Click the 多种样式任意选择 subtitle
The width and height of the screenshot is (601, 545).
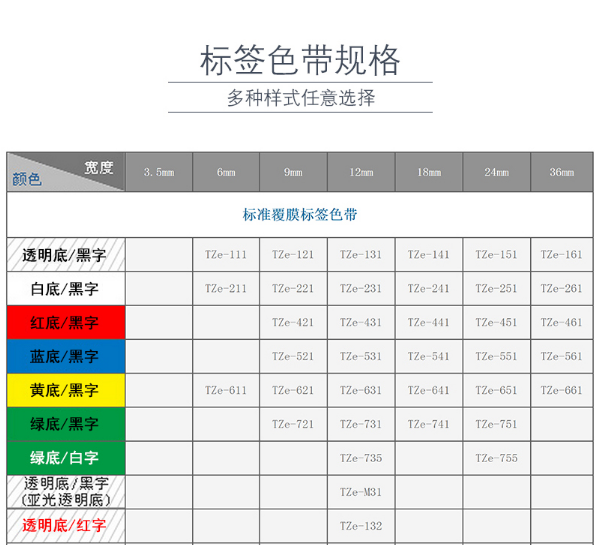[x=301, y=98]
